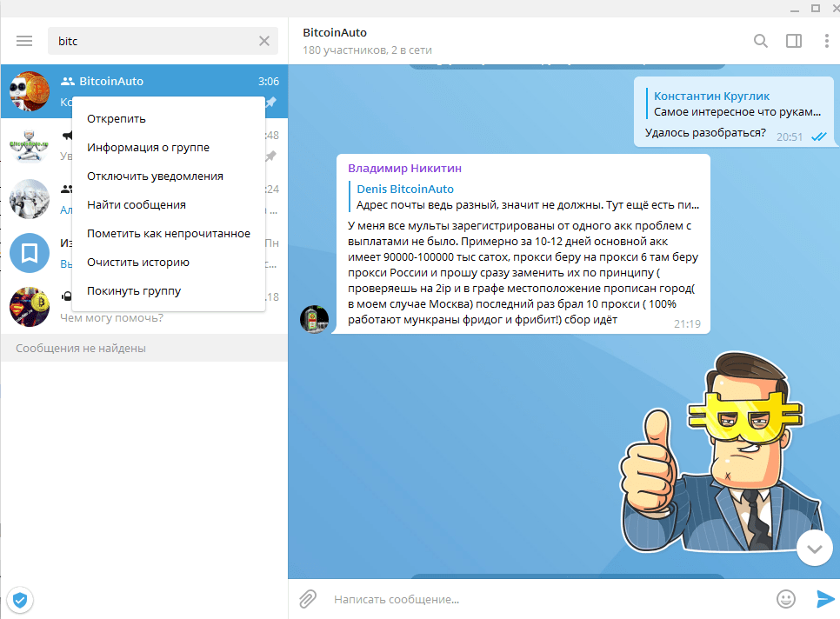
Task: Attach a file with the paperclip icon
Action: tap(308, 599)
